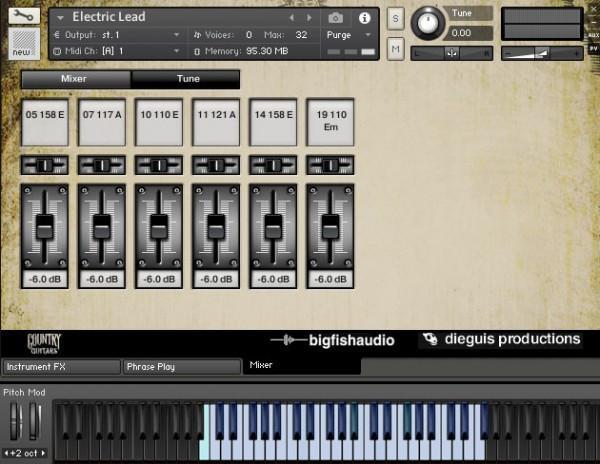Switch to the Tune tab
This screenshot has width=600, height=464.
(x=186, y=79)
